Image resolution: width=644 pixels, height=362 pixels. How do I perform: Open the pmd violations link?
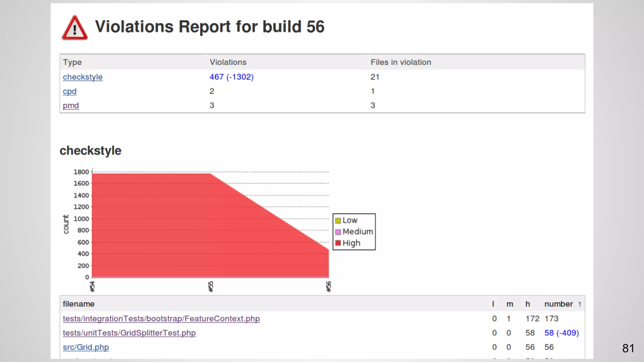[71, 106]
